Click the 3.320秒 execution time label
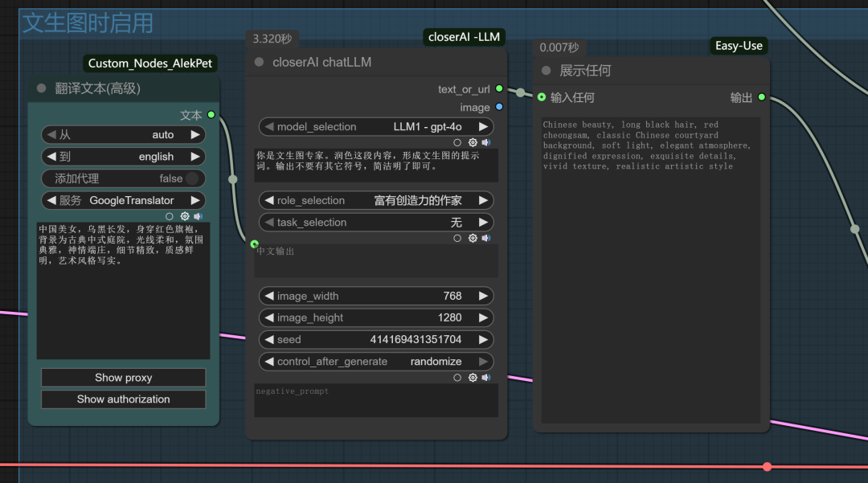868x483 pixels. [x=272, y=39]
